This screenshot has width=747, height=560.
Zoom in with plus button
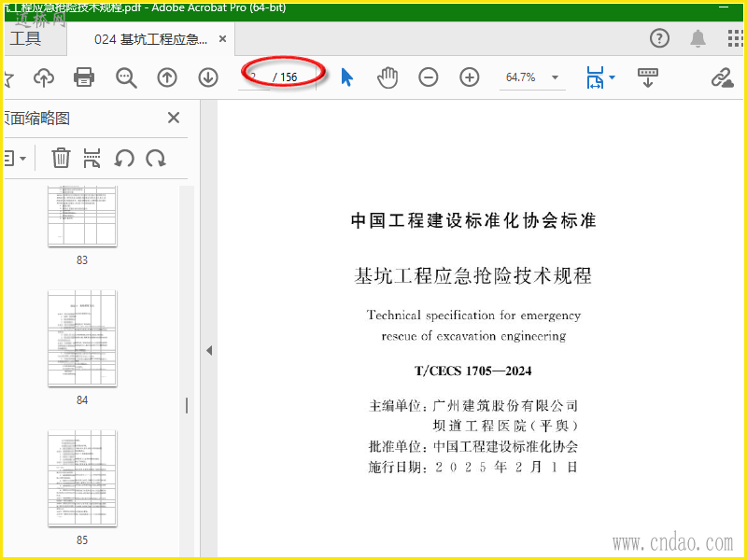470,77
